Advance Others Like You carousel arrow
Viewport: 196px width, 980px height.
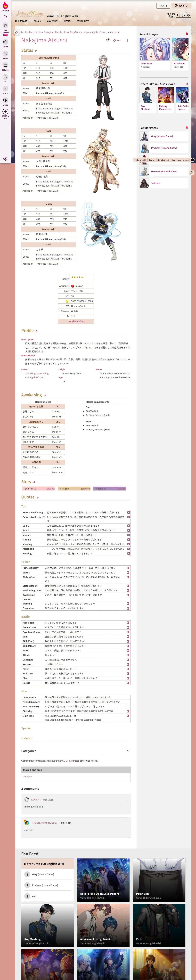click(188, 100)
